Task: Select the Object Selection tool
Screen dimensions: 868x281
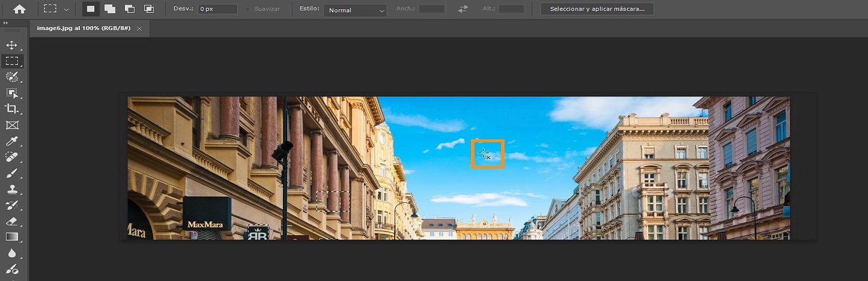Action: 12,93
